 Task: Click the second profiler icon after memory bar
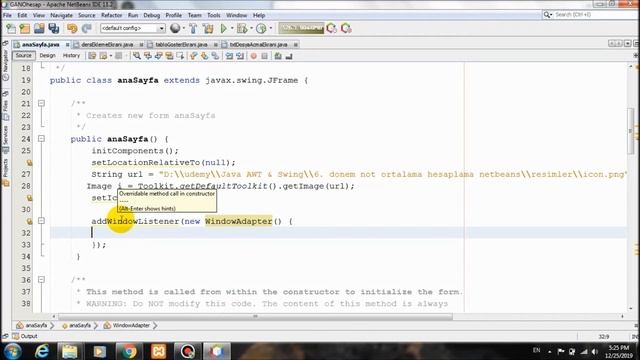[x=346, y=28]
